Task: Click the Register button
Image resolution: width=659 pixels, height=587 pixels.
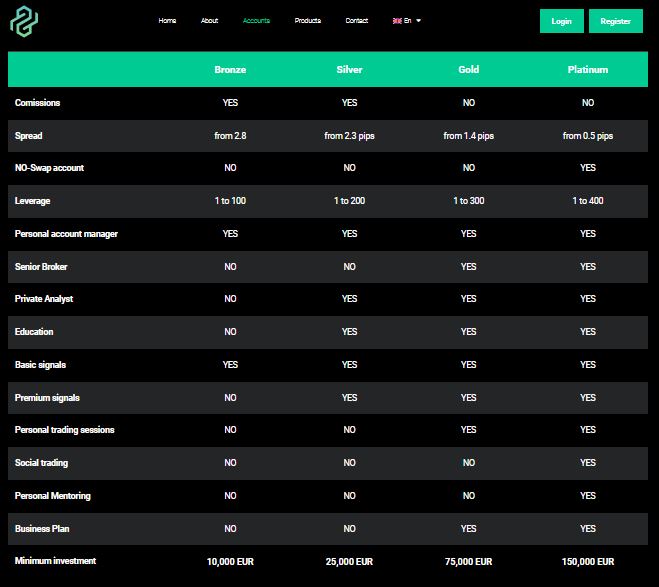Action: pyautogui.click(x=616, y=21)
